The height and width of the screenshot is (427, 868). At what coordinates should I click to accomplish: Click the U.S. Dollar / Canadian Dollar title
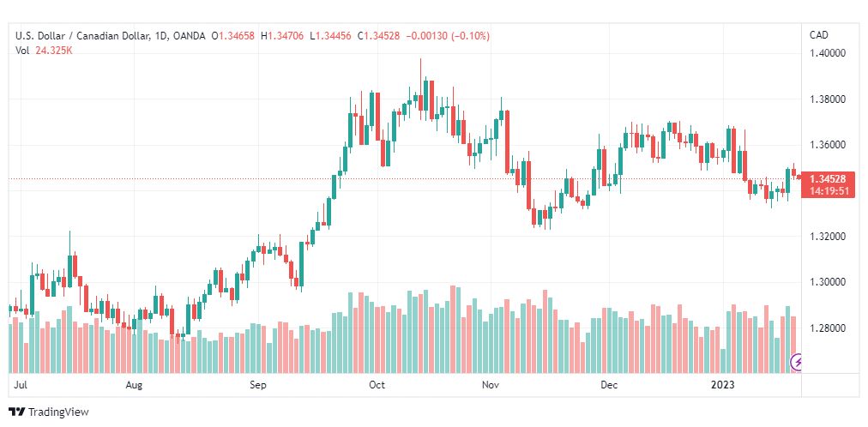[81, 35]
